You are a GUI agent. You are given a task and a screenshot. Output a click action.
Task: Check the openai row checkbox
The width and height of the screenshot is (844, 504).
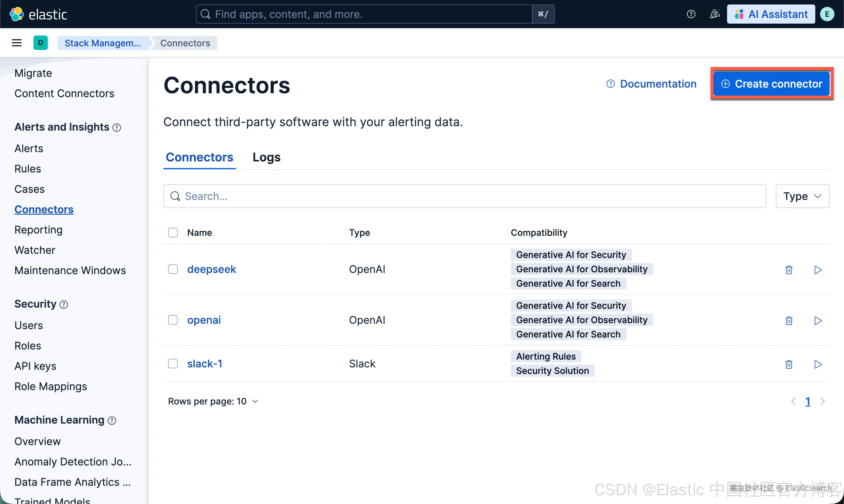[173, 320]
